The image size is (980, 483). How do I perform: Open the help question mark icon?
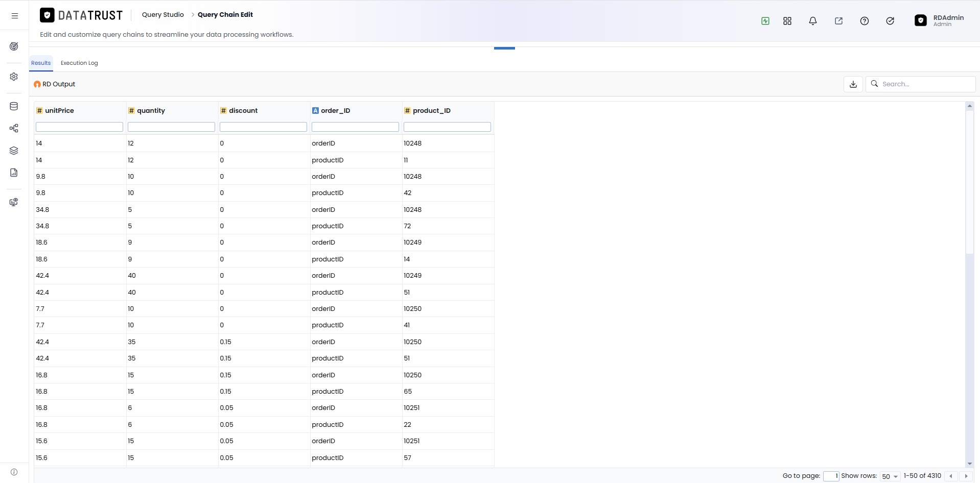click(865, 21)
